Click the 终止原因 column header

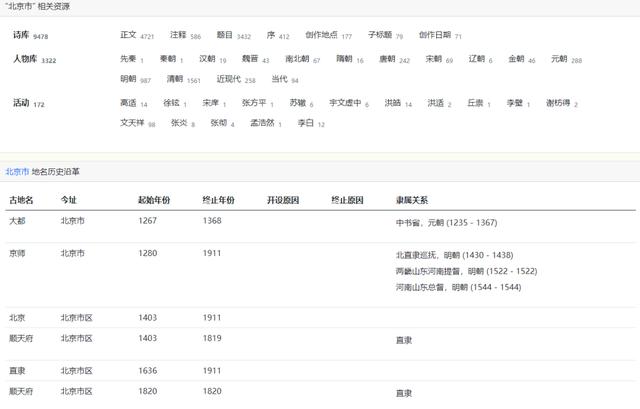(347, 200)
